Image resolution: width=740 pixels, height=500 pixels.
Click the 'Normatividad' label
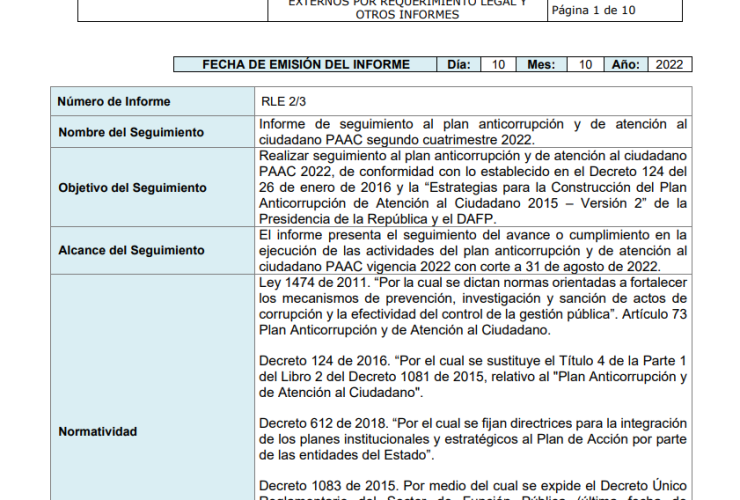(x=98, y=432)
